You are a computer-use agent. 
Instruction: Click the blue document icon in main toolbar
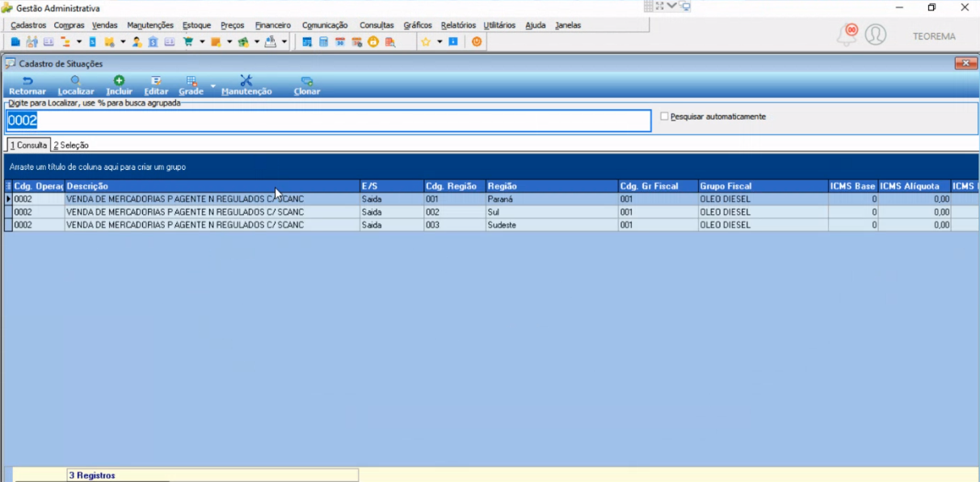coord(15,41)
